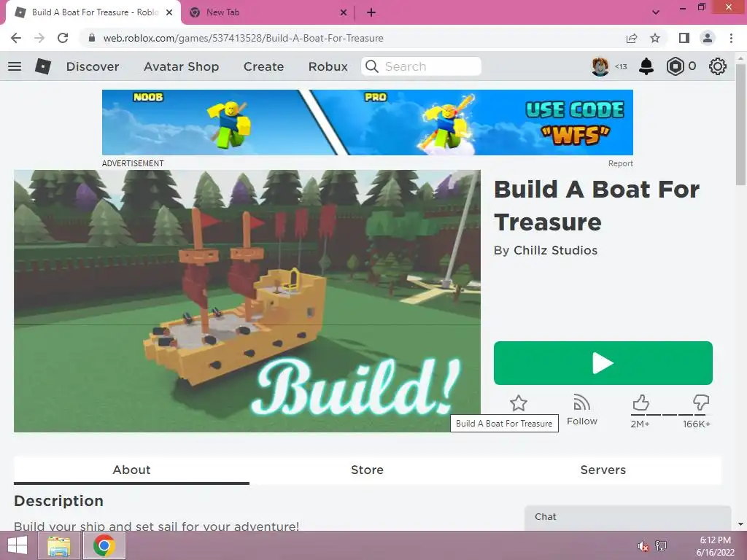Open Chrome three-dot menu
Image resolution: width=747 pixels, height=560 pixels.
[x=731, y=38]
